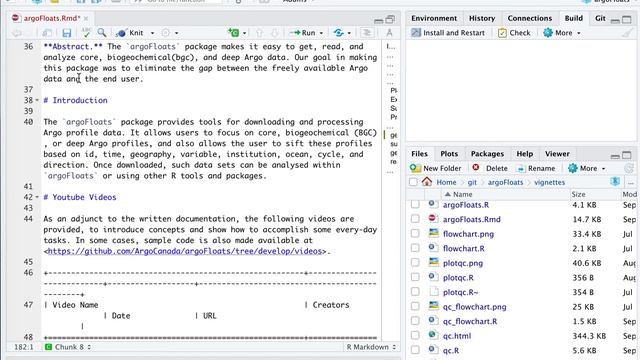Open Chunk 8 navigation dropdown
This screenshot has height=360, width=640.
click(69, 347)
